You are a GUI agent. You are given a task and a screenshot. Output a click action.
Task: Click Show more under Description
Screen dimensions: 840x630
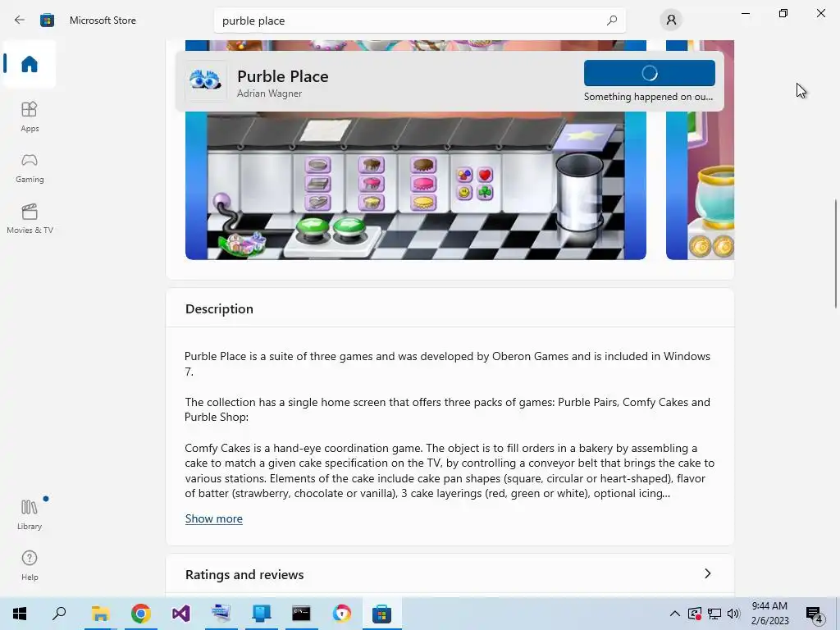coord(214,518)
